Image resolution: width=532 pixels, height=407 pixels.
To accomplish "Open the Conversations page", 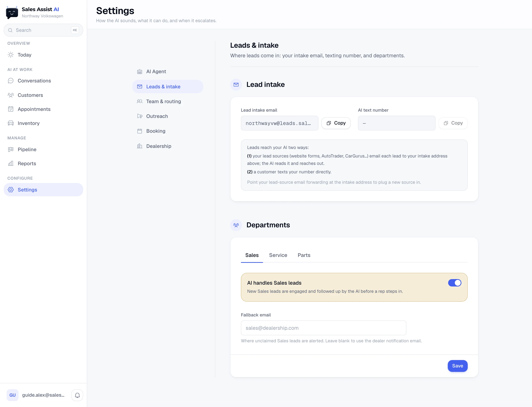I will click(x=43, y=81).
